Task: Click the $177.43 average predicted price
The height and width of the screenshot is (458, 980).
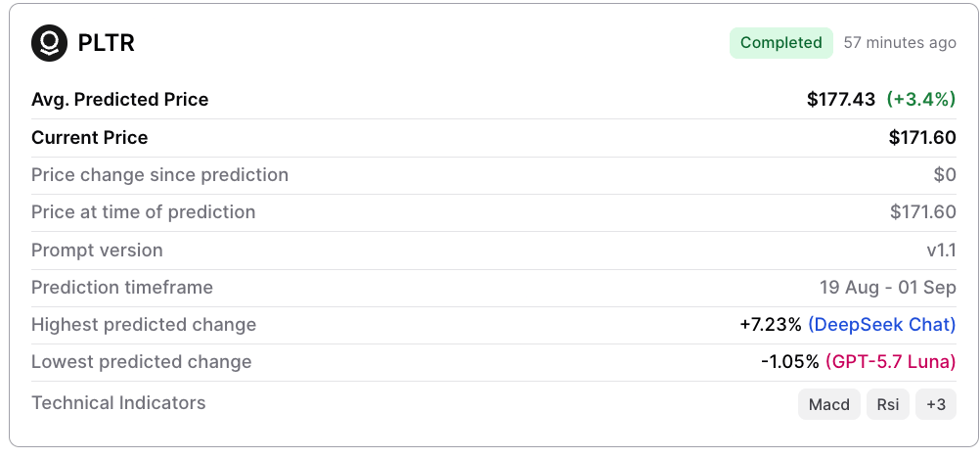Action: (x=841, y=100)
